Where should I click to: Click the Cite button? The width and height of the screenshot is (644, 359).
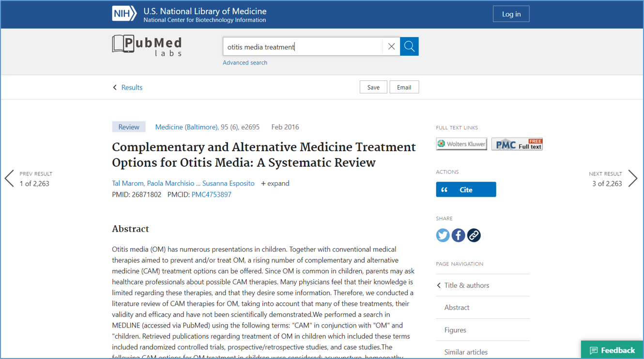point(466,189)
